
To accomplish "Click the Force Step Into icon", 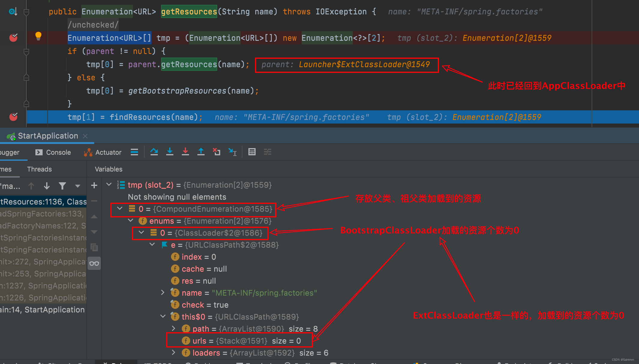I will coord(185,152).
